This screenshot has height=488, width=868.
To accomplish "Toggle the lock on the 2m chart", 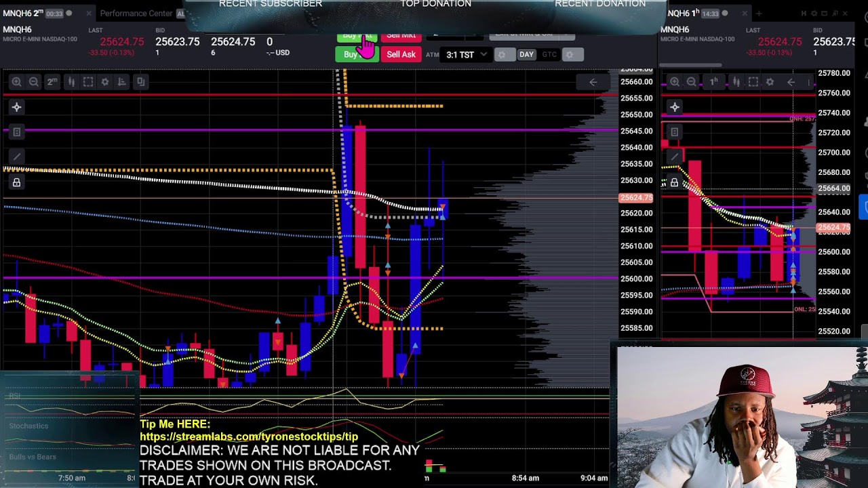I will pos(16,182).
